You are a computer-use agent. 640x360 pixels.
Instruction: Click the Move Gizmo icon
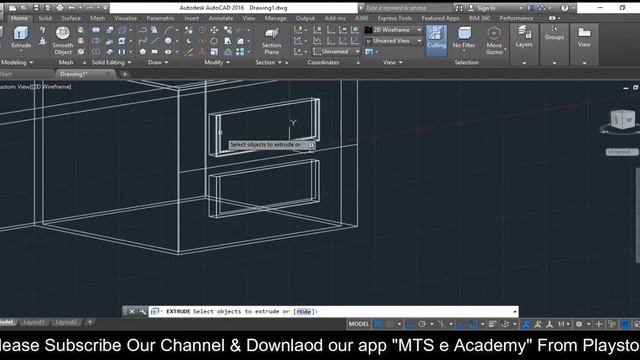pos(494,33)
